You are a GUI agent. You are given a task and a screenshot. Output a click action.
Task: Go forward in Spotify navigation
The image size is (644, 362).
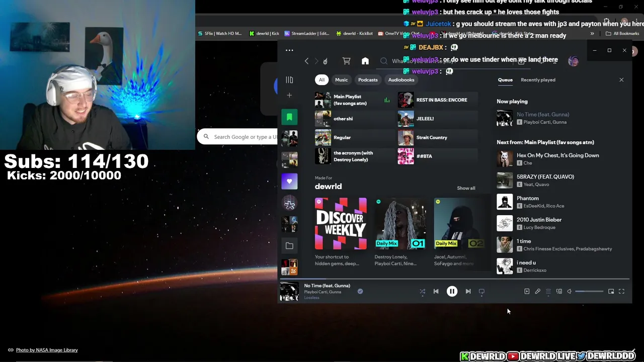(316, 61)
